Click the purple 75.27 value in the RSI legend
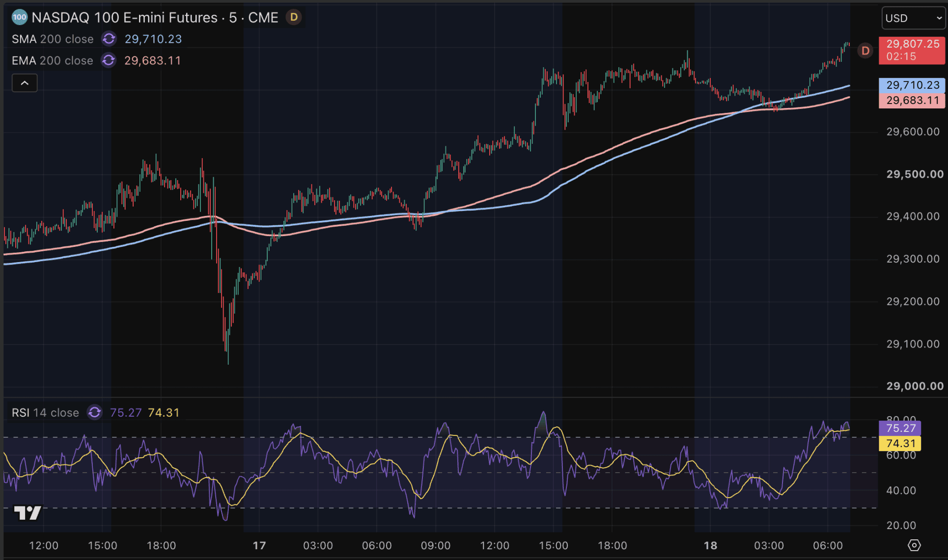The image size is (948, 560). click(x=126, y=413)
